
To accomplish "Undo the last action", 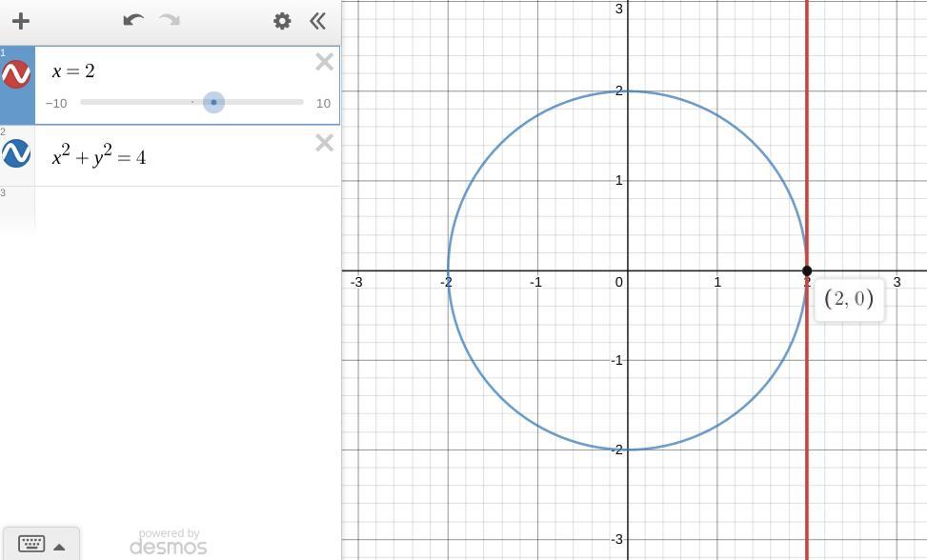I will (133, 21).
